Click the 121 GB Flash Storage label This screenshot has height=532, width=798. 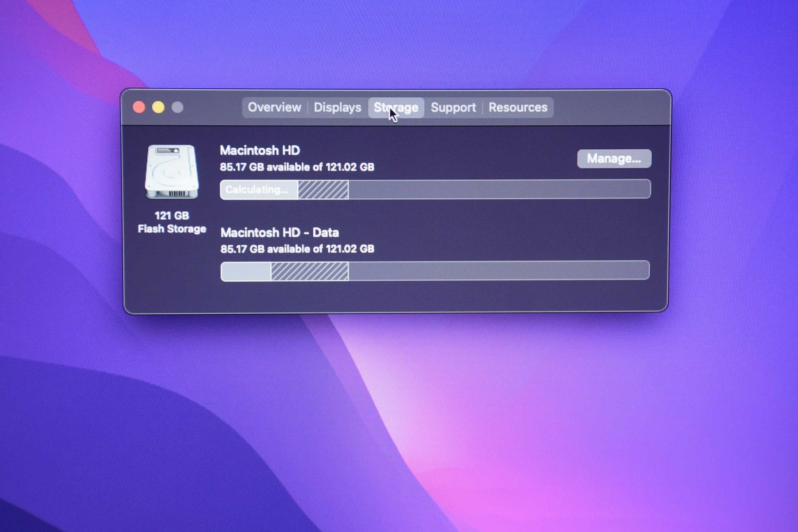172,222
